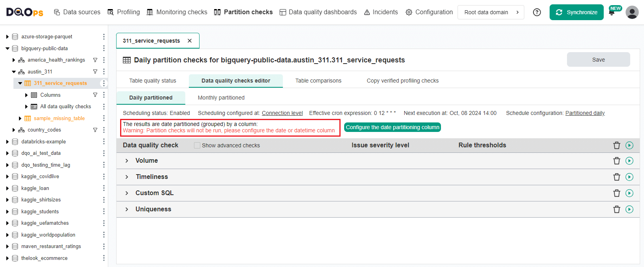
Task: Click the DQOps logo
Action: pos(24,12)
